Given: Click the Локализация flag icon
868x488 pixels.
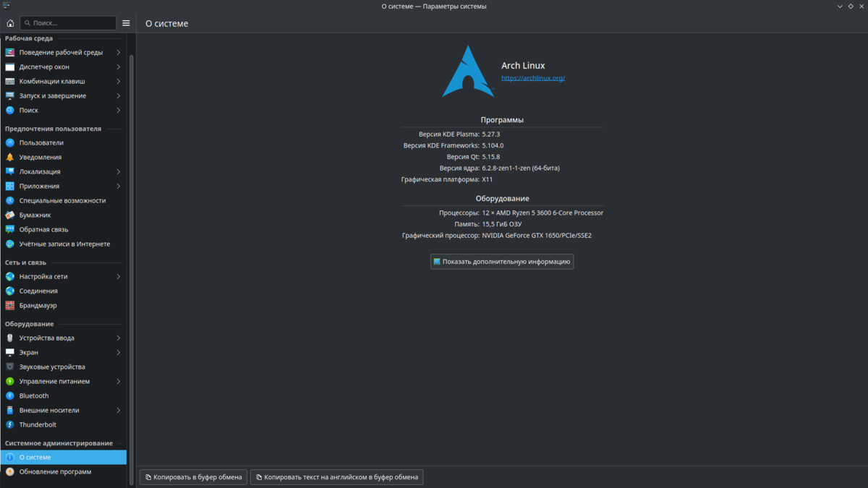Looking at the screenshot, I should [x=10, y=171].
